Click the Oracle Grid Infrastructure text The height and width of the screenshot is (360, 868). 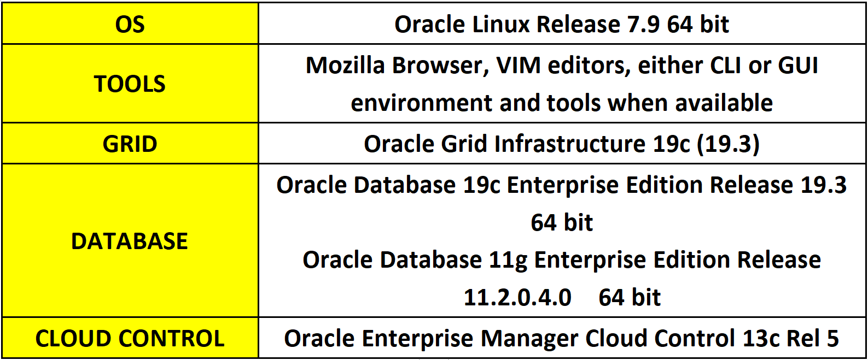[x=504, y=144]
